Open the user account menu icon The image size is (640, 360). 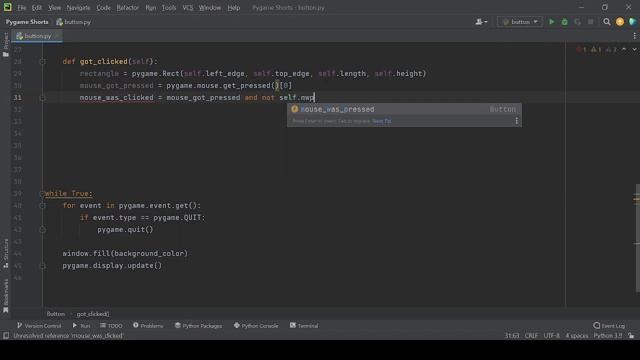tap(481, 22)
